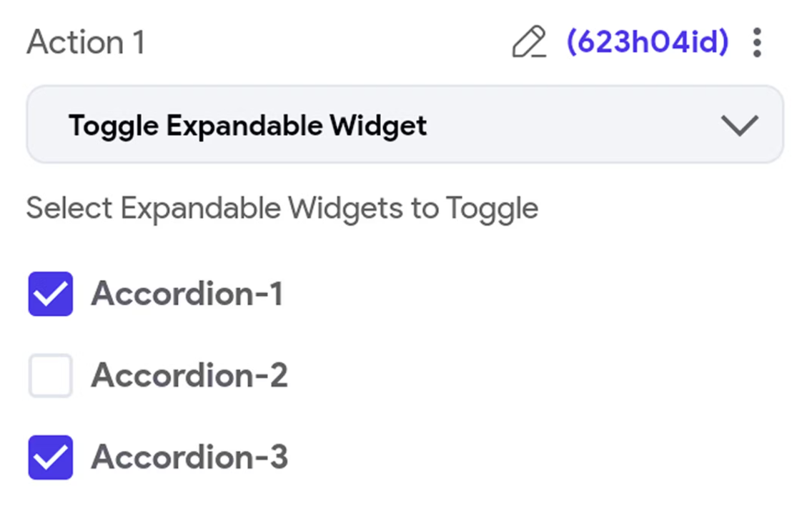This screenshot has height=506, width=812.
Task: Click the 'Action 1' title
Action: tap(86, 43)
